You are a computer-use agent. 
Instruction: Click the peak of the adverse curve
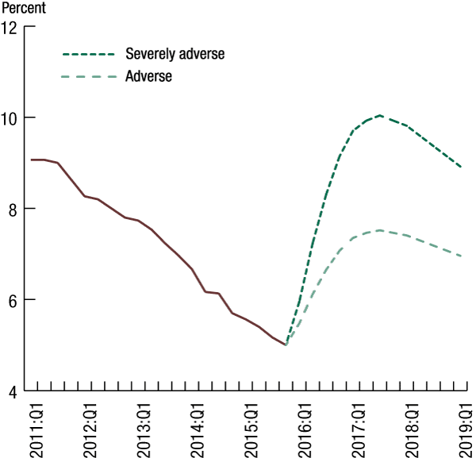[x=379, y=230]
